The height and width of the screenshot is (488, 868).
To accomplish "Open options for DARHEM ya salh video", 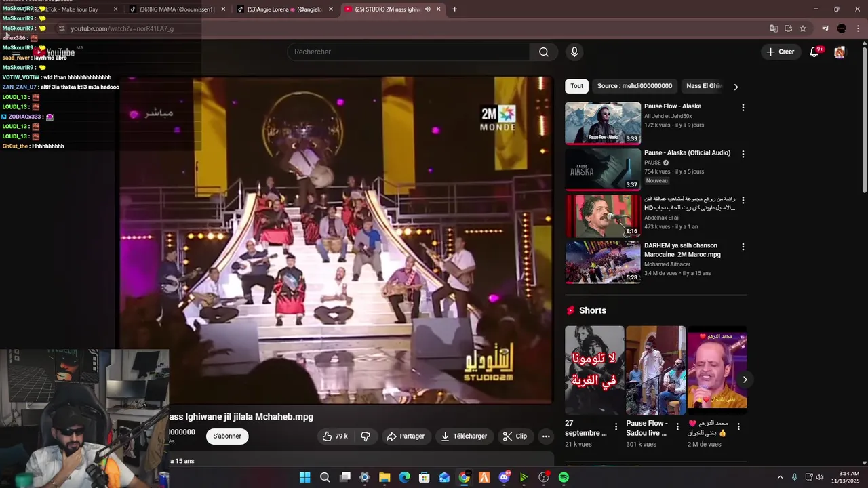I will (x=743, y=247).
